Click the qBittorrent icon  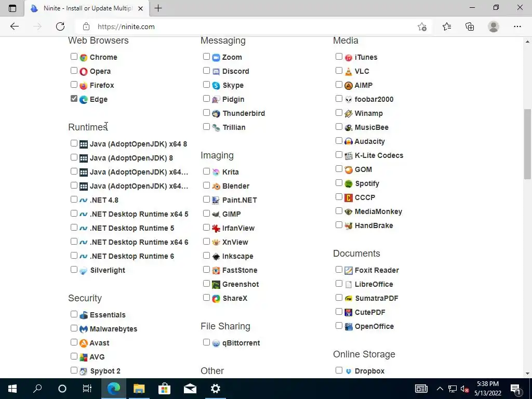(216, 343)
